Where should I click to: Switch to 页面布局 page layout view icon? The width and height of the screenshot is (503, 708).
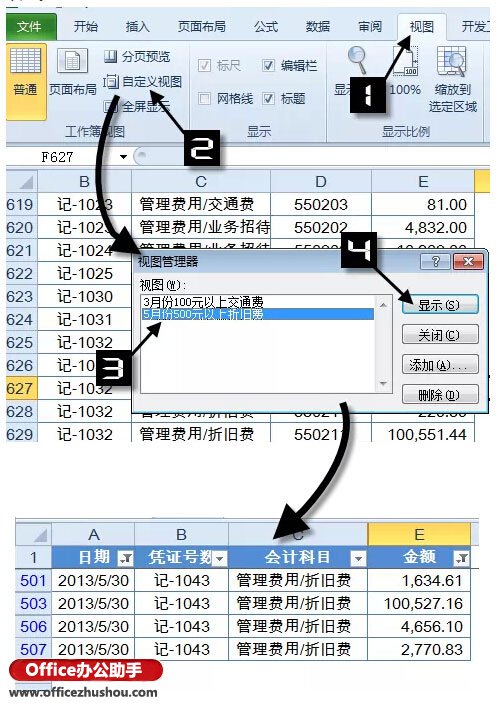[72, 70]
